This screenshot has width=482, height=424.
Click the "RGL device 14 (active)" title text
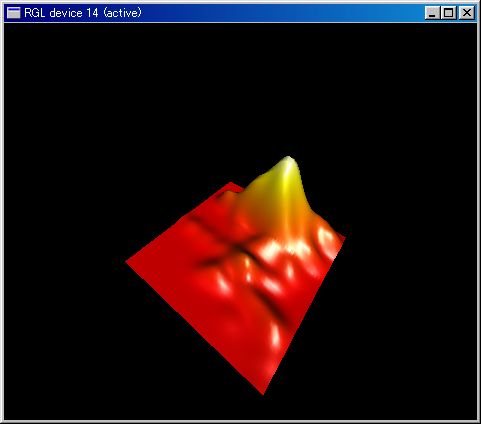[x=83, y=13]
